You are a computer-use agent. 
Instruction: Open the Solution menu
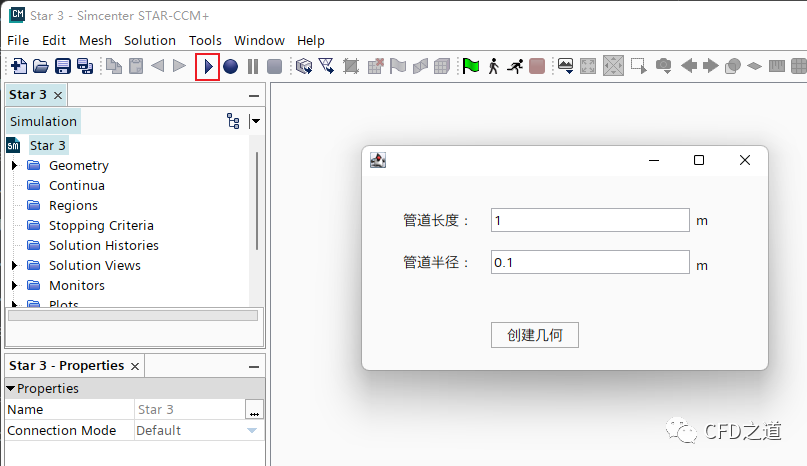pyautogui.click(x=150, y=40)
